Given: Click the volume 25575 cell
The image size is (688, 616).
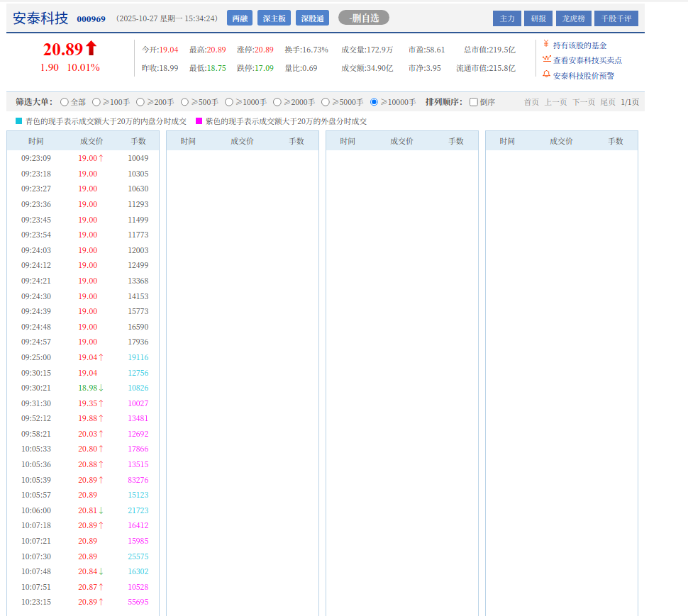Looking at the screenshot, I should [x=138, y=556].
